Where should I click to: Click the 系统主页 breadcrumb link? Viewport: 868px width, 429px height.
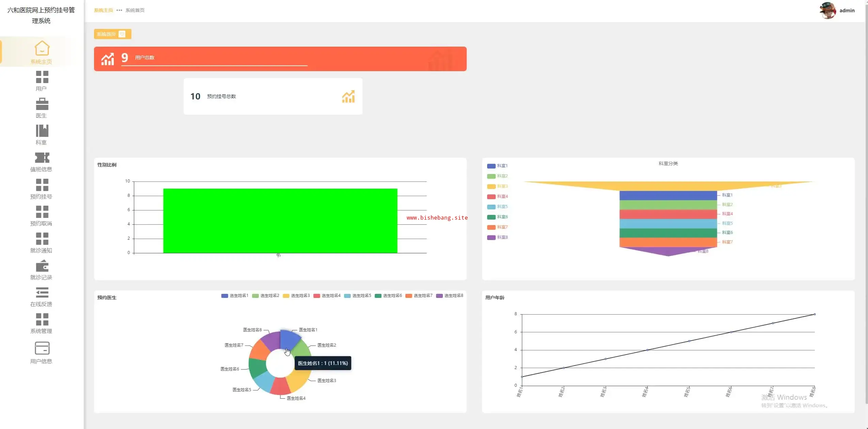coord(103,10)
